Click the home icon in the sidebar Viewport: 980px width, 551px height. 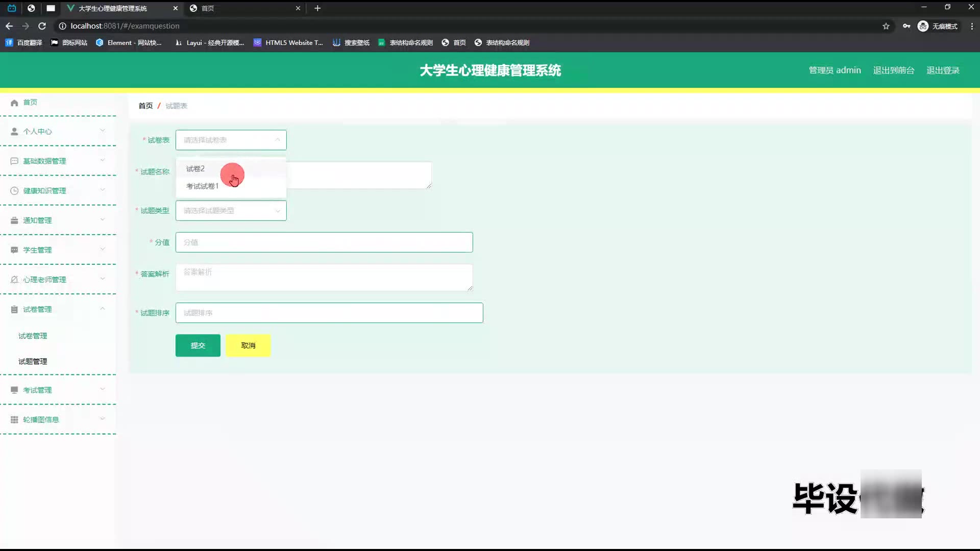[14, 103]
